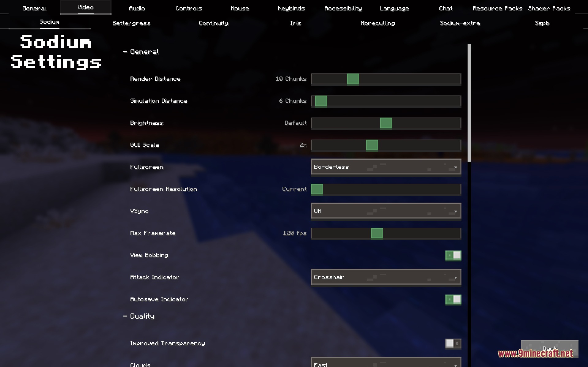Image resolution: width=588 pixels, height=367 pixels.
Task: Enable the Improved Transparency toggle
Action: (453, 343)
